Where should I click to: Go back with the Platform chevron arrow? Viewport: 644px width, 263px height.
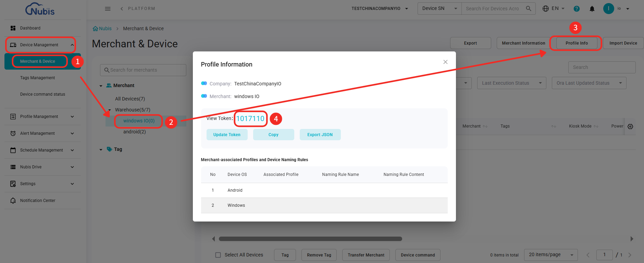point(122,9)
